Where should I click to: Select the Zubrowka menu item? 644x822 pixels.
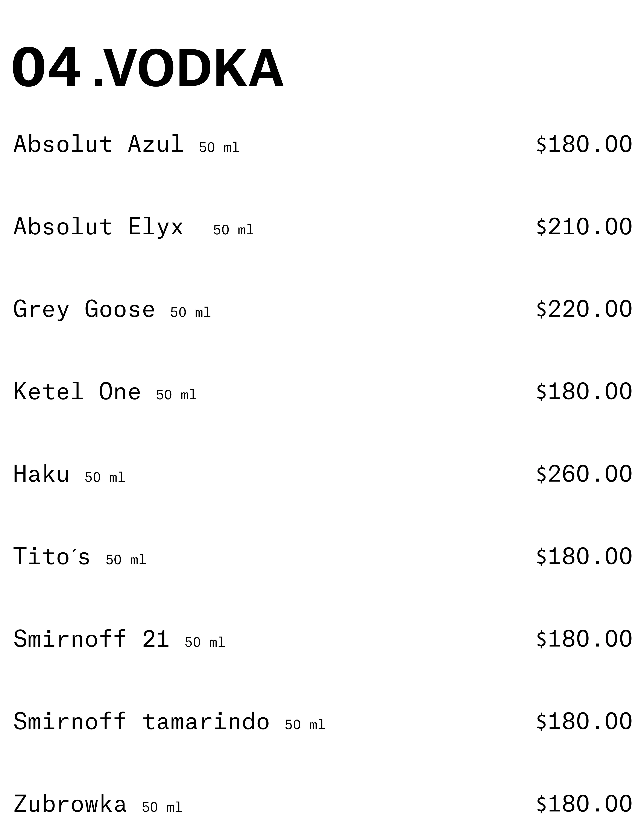[x=70, y=804]
